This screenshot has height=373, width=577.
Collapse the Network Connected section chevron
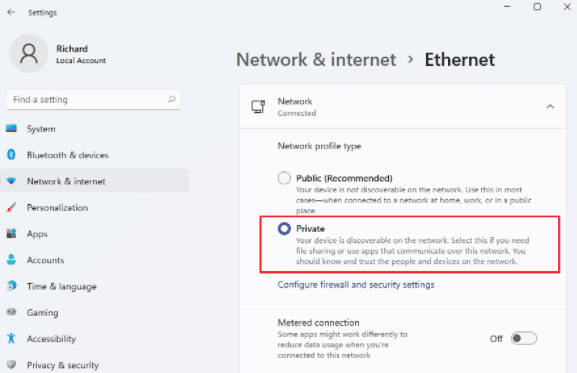[x=550, y=107]
